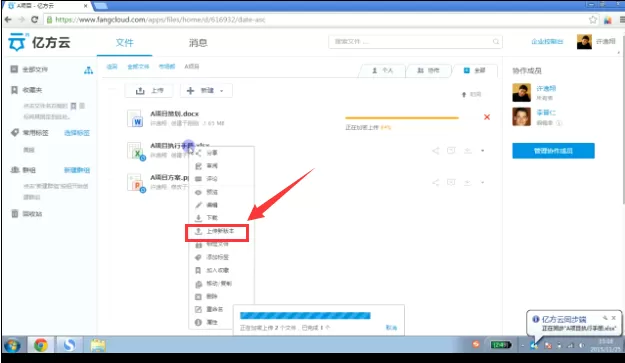Click the user avatar in the header
625x363 pixels.
(x=584, y=41)
